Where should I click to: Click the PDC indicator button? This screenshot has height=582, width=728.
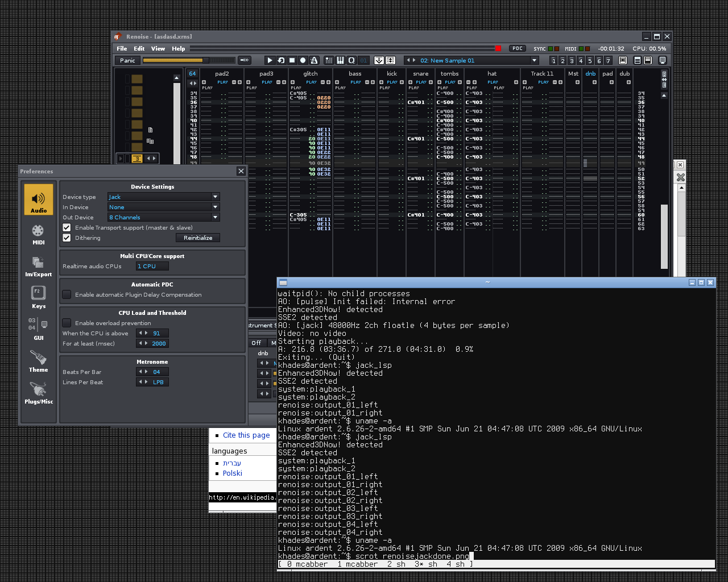(x=517, y=48)
